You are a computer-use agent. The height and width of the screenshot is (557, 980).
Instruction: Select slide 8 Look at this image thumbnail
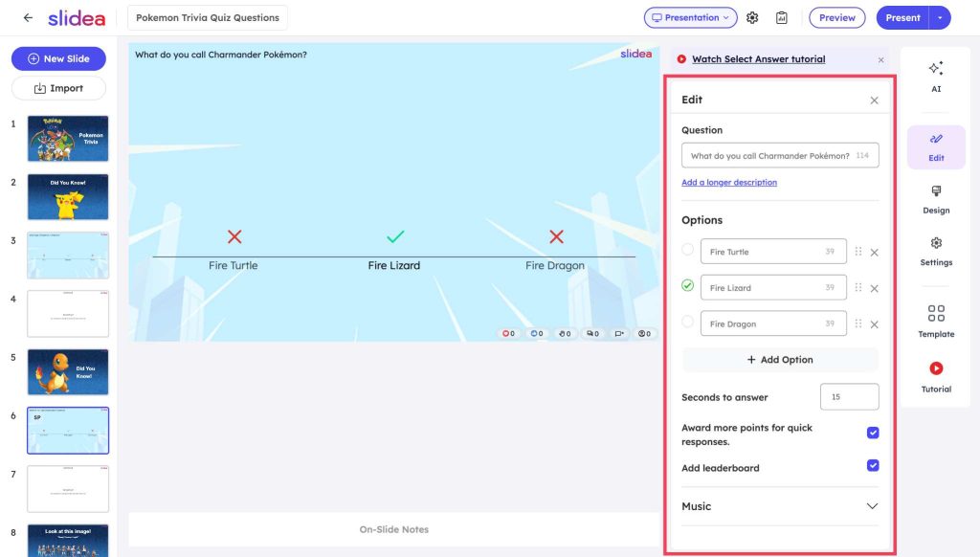click(68, 541)
